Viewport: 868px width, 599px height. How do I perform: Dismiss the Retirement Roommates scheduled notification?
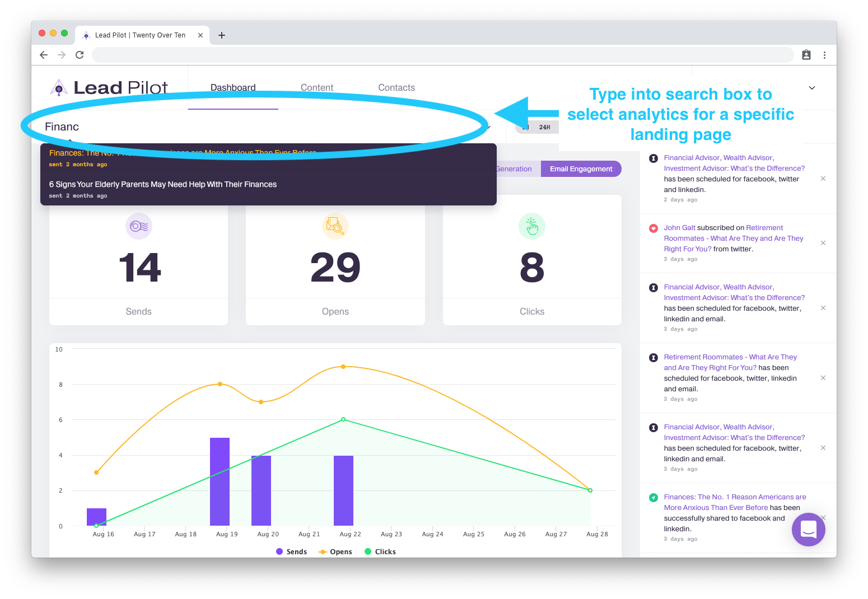pos(823,378)
